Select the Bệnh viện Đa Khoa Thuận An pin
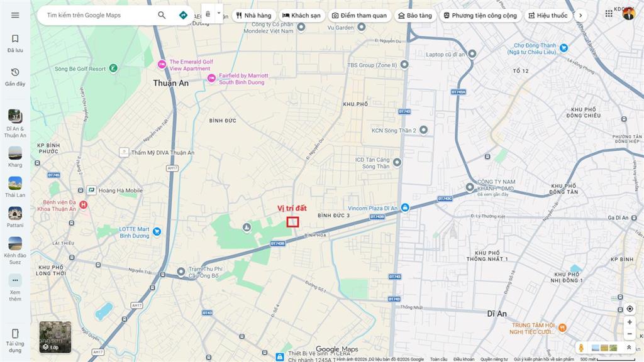The height and width of the screenshot is (362, 644). point(84,205)
